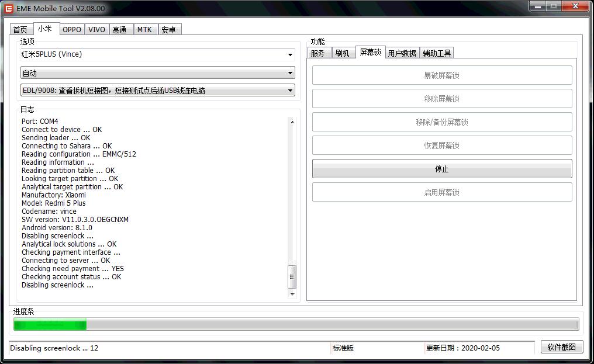Click log line 'Sending loader ... OK'
The width and height of the screenshot is (594, 364).
[x=56, y=137]
